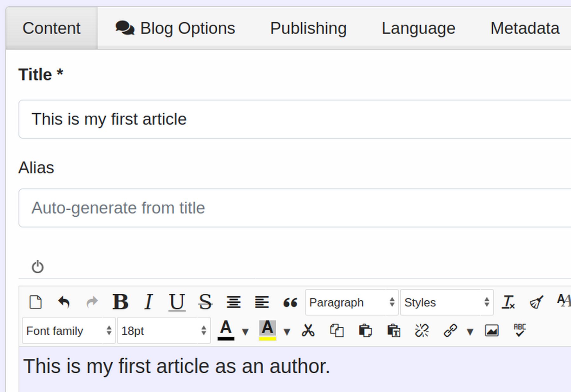Click the Insert image icon
This screenshot has width=571, height=392.
[491, 330]
